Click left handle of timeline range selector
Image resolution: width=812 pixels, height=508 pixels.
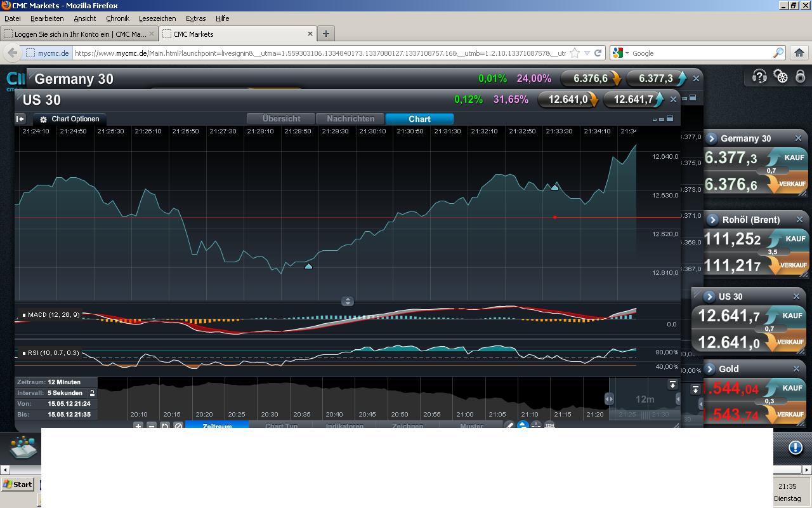[609, 399]
